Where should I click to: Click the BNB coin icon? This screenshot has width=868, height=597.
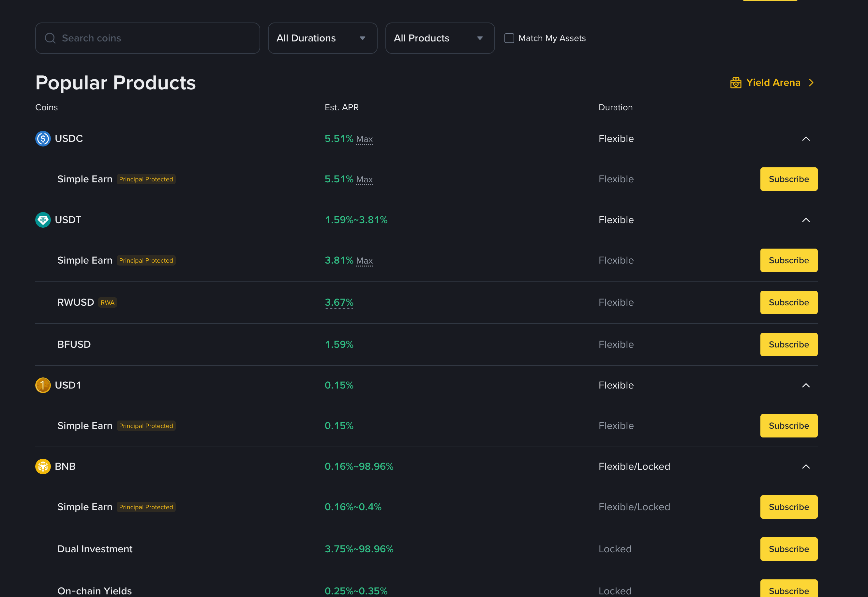(x=43, y=467)
